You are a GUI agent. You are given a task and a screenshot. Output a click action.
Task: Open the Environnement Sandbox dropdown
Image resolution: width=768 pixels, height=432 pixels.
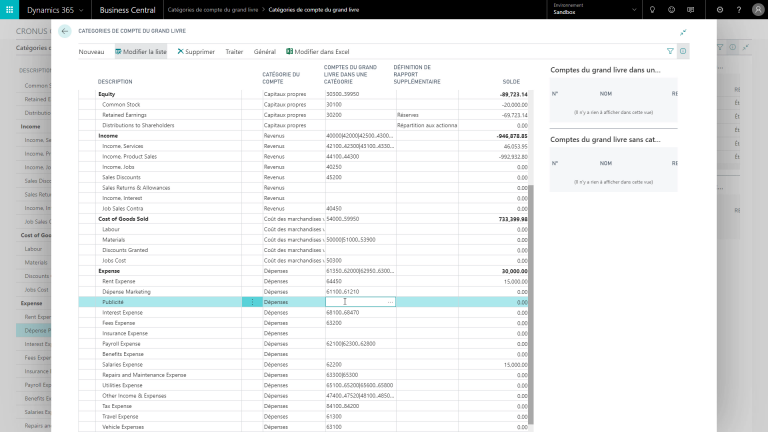pyautogui.click(x=594, y=9)
